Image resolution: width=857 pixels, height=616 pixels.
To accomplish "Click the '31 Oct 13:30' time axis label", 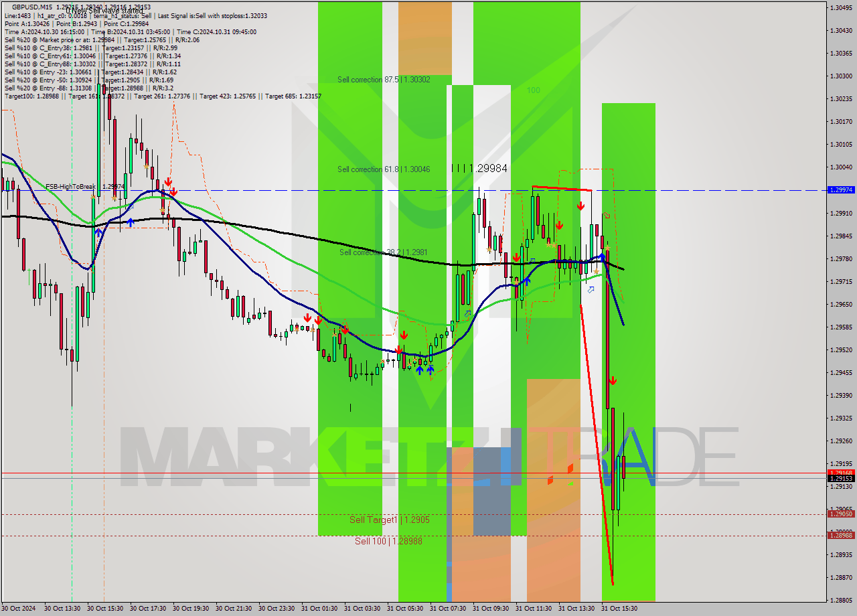I will coord(576,609).
